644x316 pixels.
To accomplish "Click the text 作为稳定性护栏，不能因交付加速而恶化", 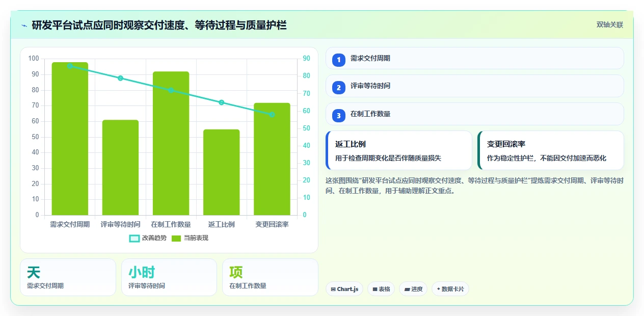I will 547,158.
